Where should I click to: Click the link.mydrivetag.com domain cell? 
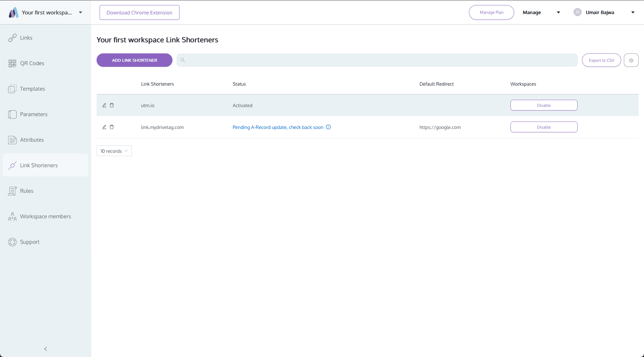coord(162,127)
